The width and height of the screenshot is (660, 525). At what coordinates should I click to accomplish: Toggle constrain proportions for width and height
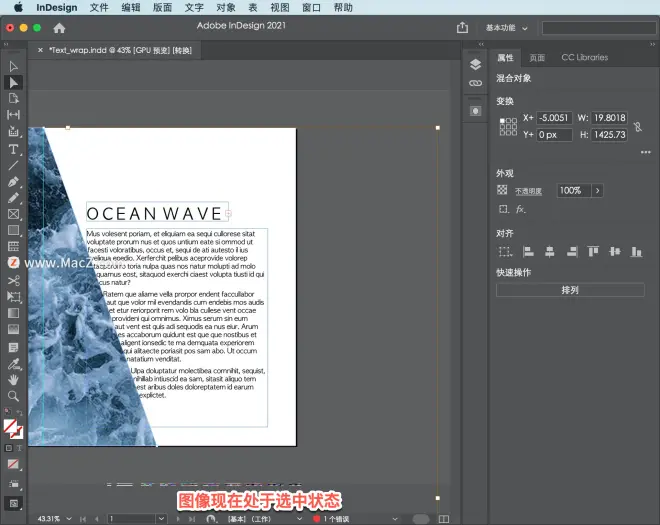638,127
